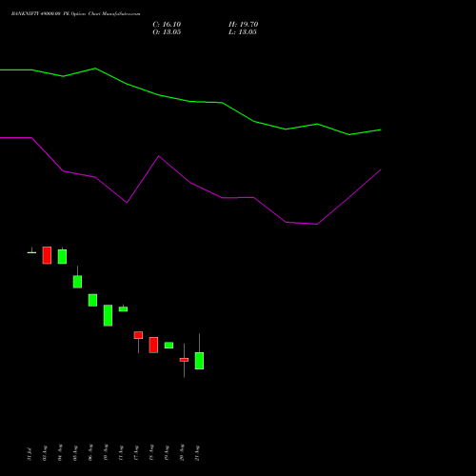Screen dimensions: 476x476
Task: Click the green 06 Aug candle
Action: pos(92,300)
